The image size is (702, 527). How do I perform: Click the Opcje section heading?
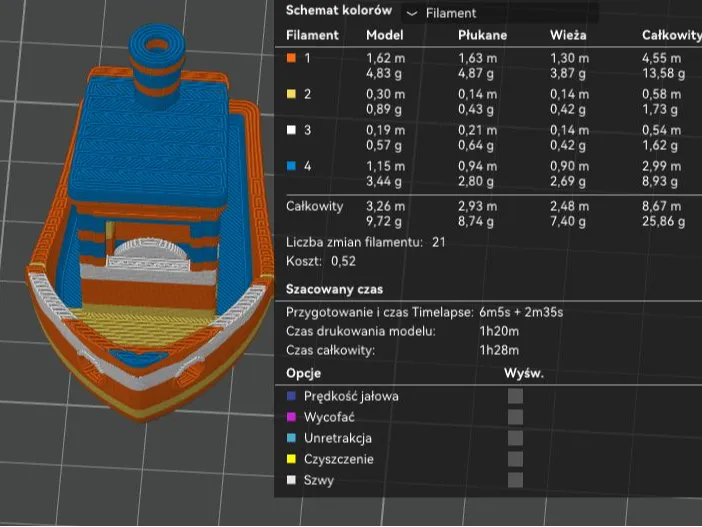pyautogui.click(x=304, y=373)
